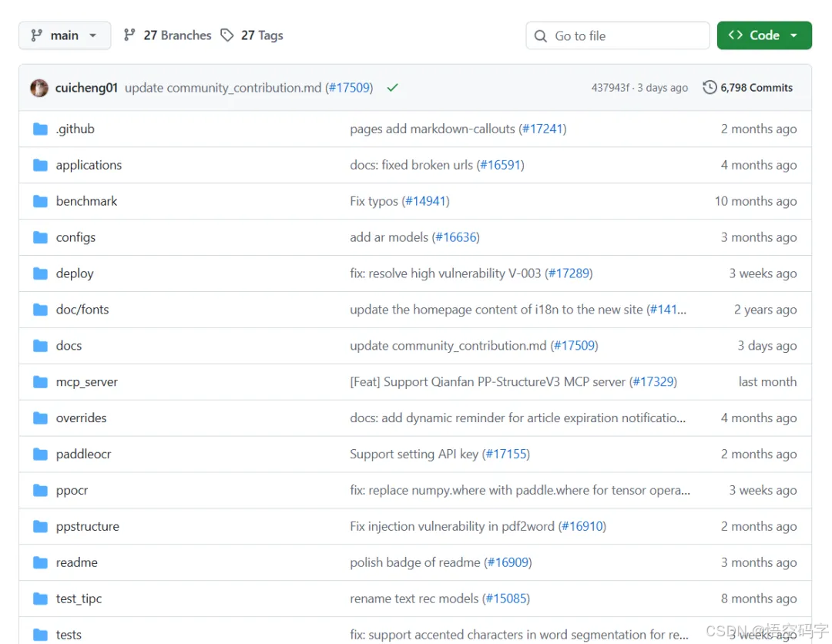Open the overrides folder
This screenshot has width=832, height=644.
tap(81, 418)
